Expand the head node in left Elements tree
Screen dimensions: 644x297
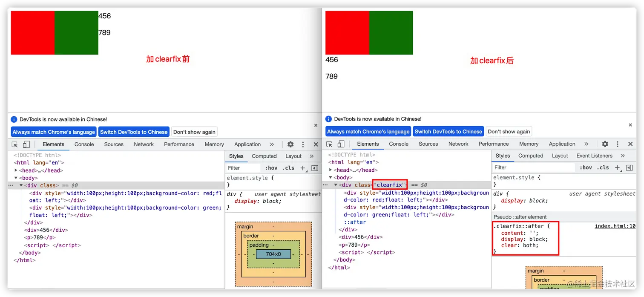tap(16, 170)
